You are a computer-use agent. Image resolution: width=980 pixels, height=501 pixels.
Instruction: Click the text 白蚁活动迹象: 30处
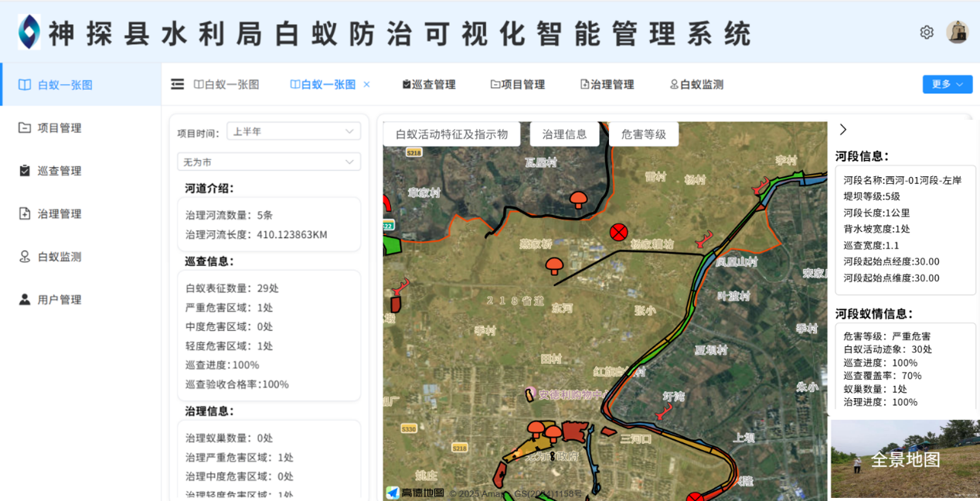tap(888, 349)
